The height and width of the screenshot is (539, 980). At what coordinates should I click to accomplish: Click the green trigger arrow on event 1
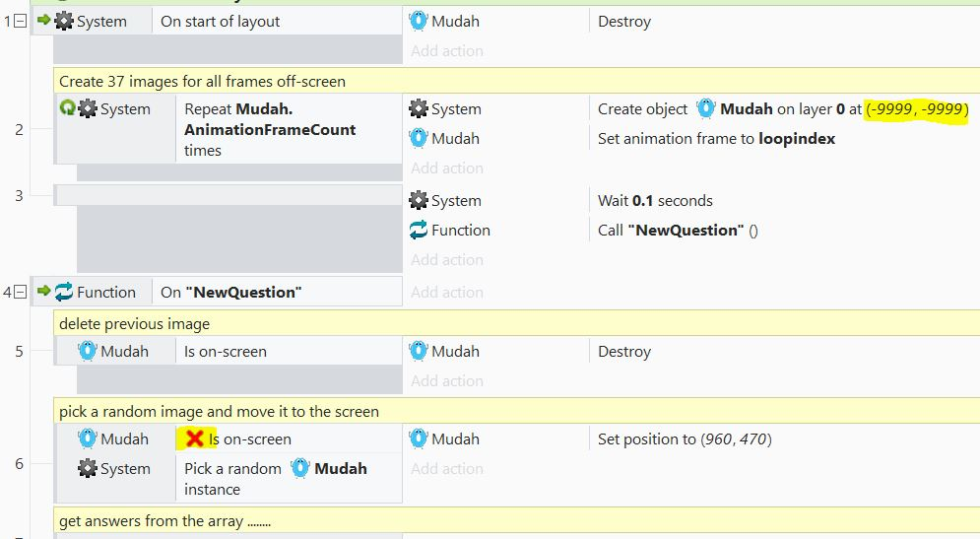(43, 20)
